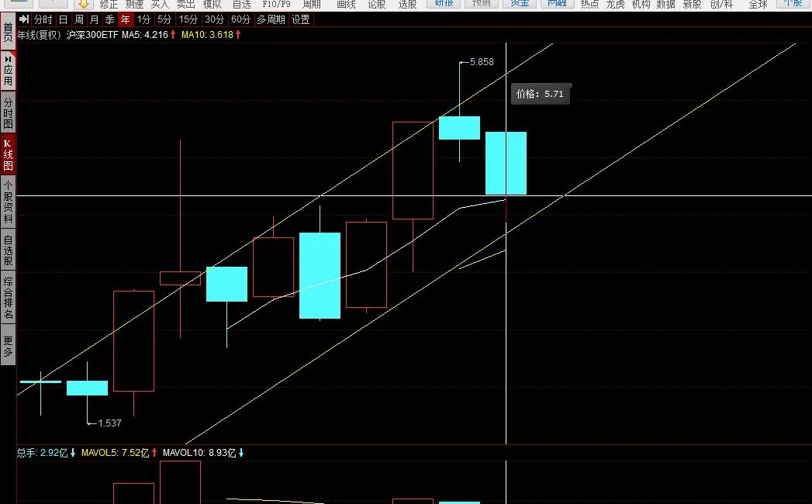Switch to the 60分 period tab

pos(240,19)
